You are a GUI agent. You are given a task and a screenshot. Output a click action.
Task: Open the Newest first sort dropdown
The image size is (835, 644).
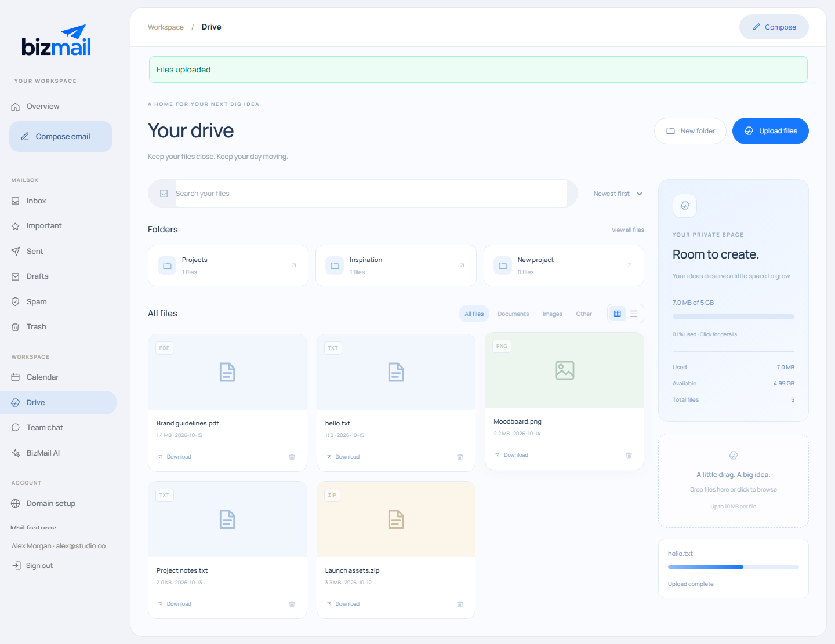pos(618,194)
